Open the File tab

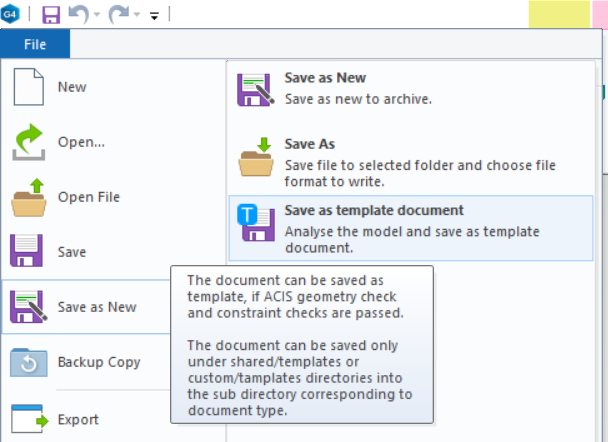click(x=36, y=44)
